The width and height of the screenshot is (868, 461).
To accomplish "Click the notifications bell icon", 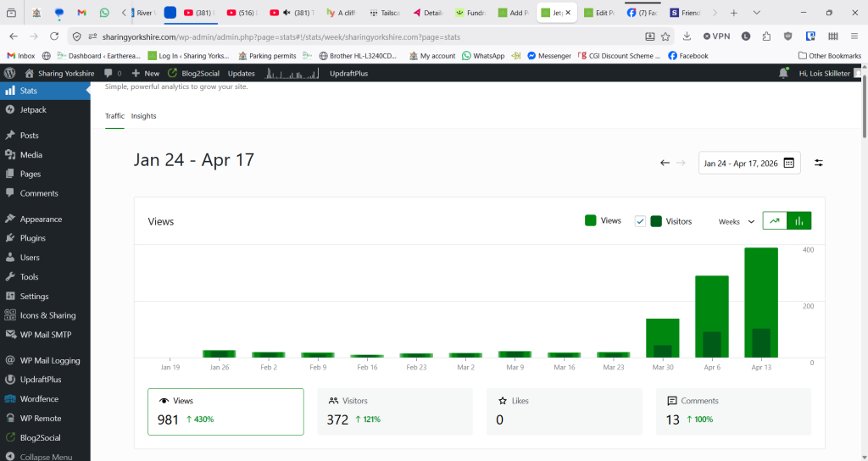I will click(x=783, y=74).
